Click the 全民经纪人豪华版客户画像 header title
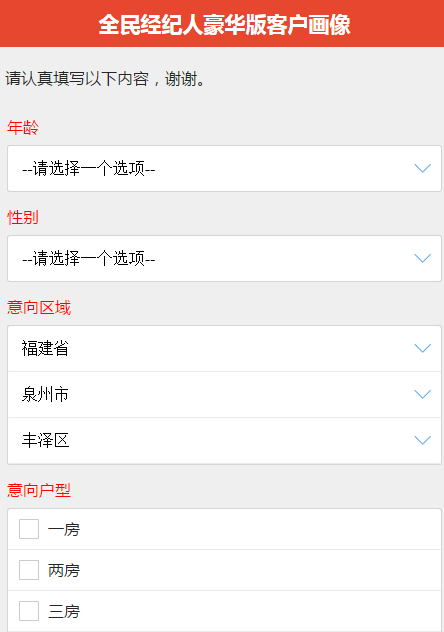 [224, 25]
